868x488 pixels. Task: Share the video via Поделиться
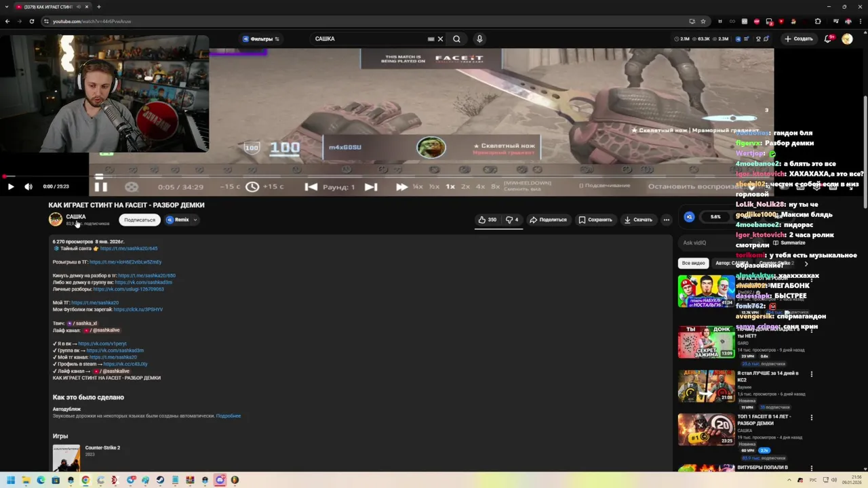(x=548, y=220)
